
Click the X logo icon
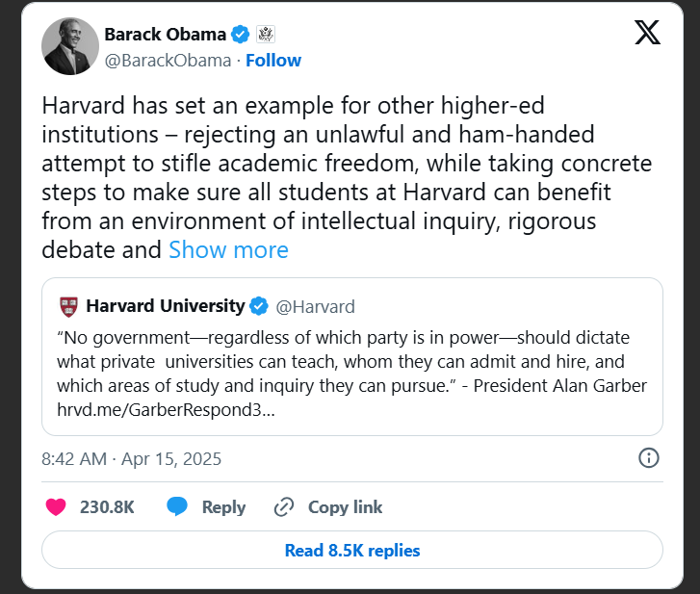coord(648,34)
